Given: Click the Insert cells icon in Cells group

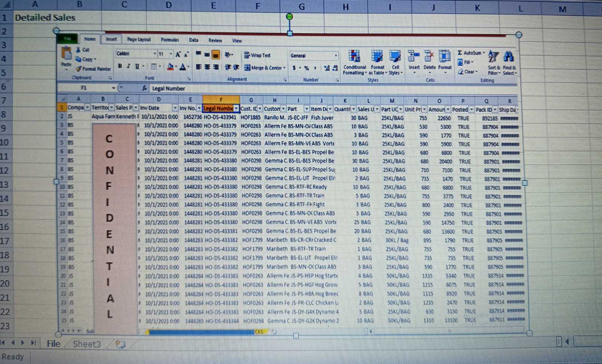Looking at the screenshot, I should click(413, 56).
